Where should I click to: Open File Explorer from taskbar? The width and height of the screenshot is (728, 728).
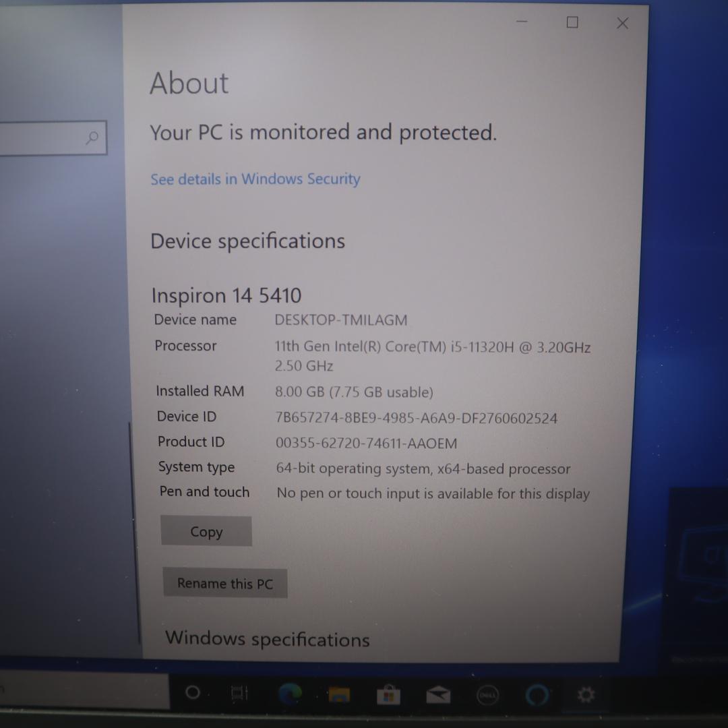[x=339, y=695]
